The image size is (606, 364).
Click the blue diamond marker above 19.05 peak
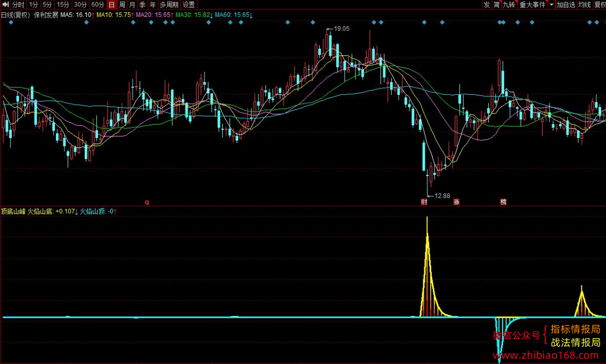click(x=313, y=22)
